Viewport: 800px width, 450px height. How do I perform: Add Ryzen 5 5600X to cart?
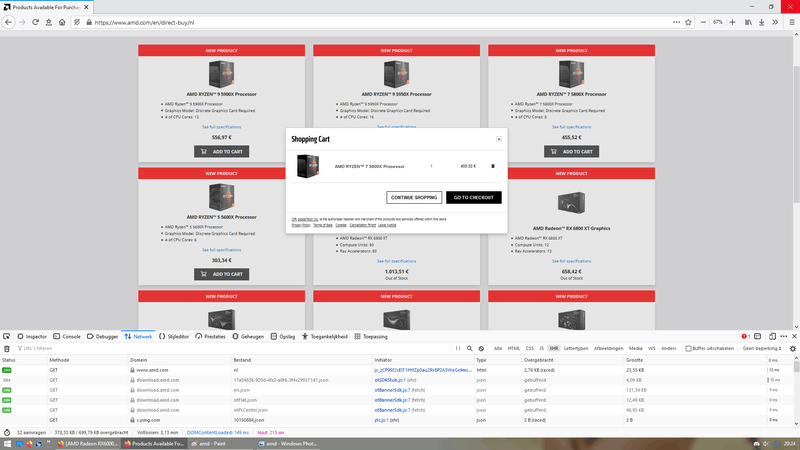(x=221, y=274)
